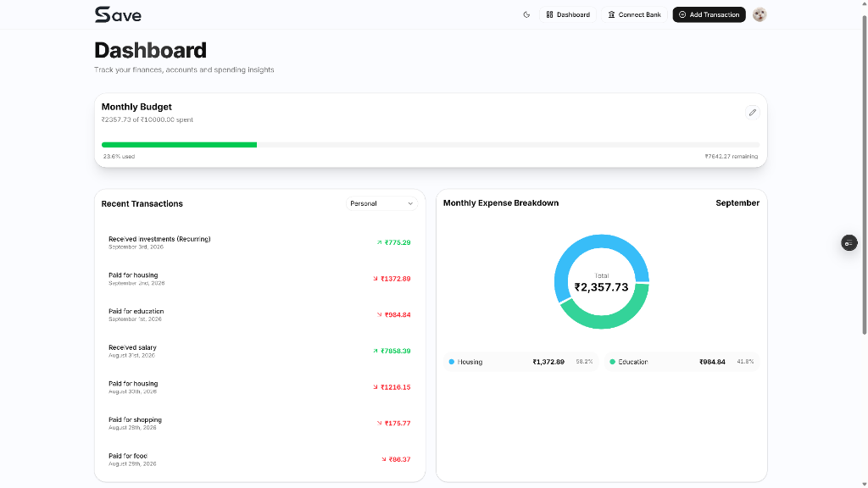The image size is (868, 488).
Task: Click the 23.6% used label
Action: coord(119,157)
